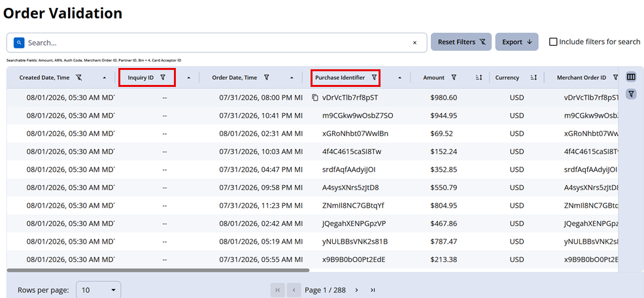Select purchase identifier A4sysXNrs5zJtD8
The height and width of the screenshot is (298, 644).
350,188
